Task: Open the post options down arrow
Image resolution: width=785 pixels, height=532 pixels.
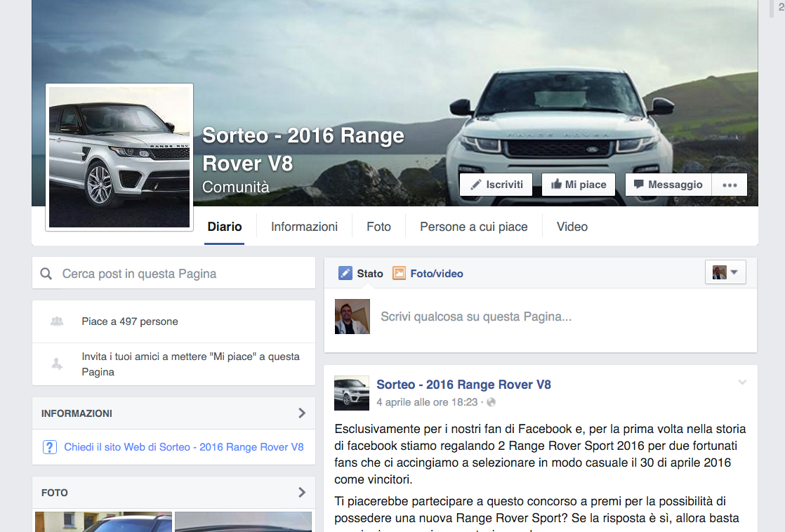Action: tap(742, 383)
